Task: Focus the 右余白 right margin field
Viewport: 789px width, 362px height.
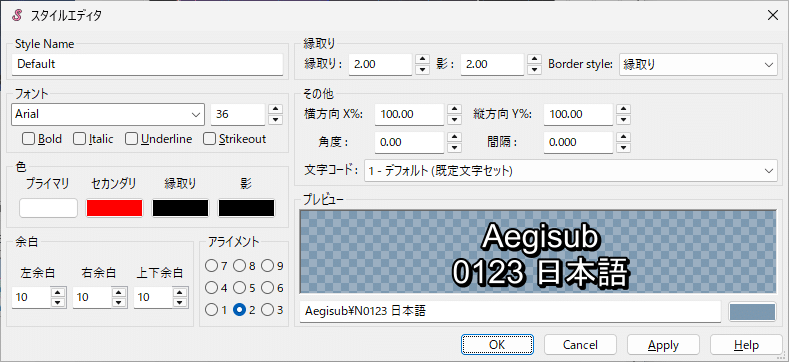Action: [92, 298]
